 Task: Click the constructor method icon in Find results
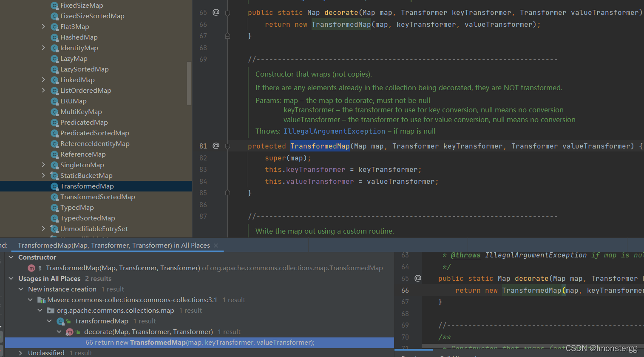coord(31,268)
